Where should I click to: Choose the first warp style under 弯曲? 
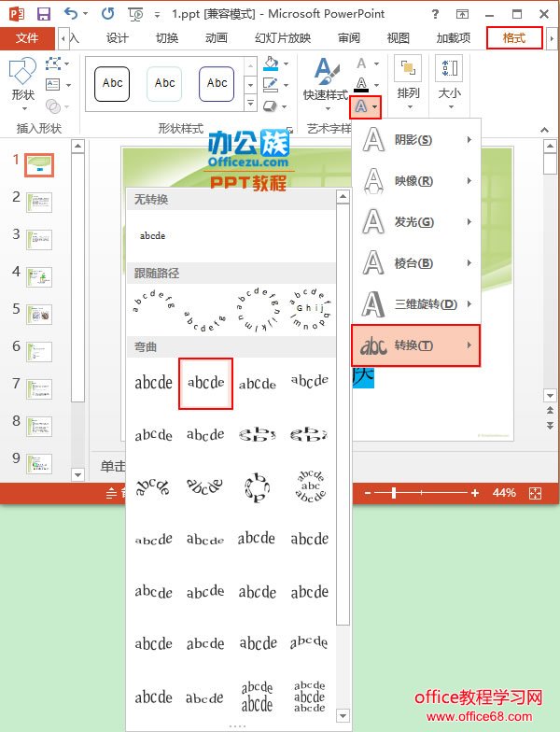(x=153, y=383)
